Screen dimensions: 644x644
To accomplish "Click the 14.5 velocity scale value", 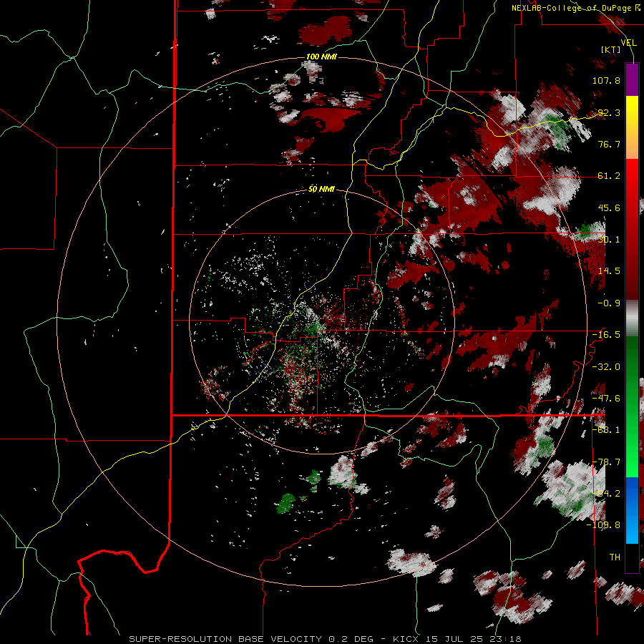I will tap(609, 271).
